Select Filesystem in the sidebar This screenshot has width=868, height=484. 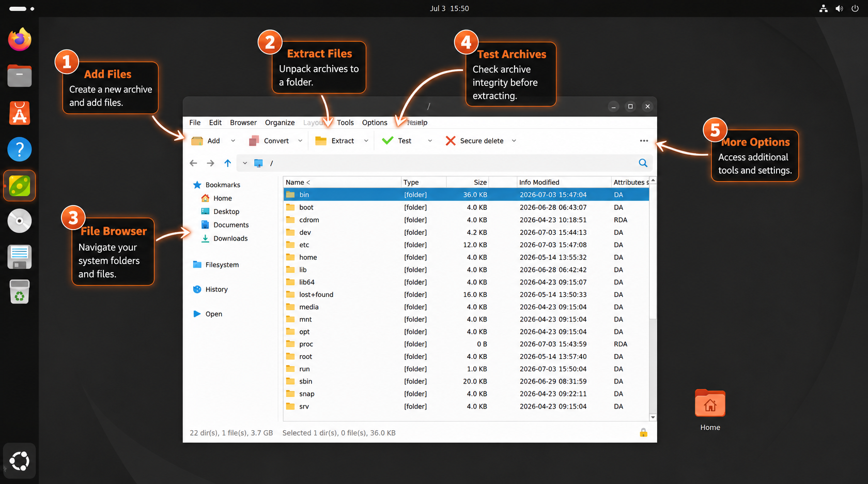tap(215, 265)
